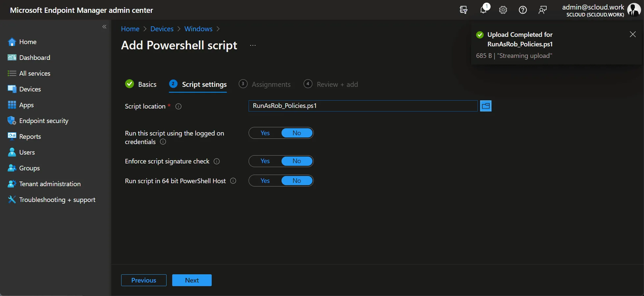This screenshot has height=296, width=644.
Task: Click the Dashboard chart icon in sidebar
Action: coord(12,58)
